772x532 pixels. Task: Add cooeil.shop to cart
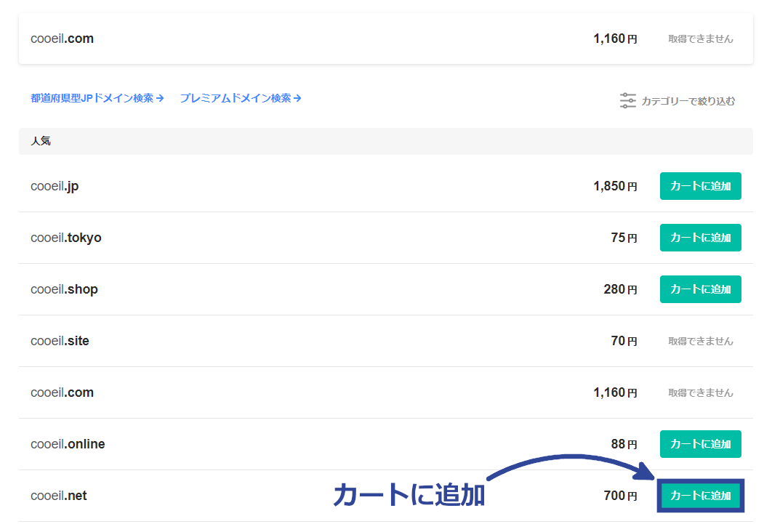(700, 289)
